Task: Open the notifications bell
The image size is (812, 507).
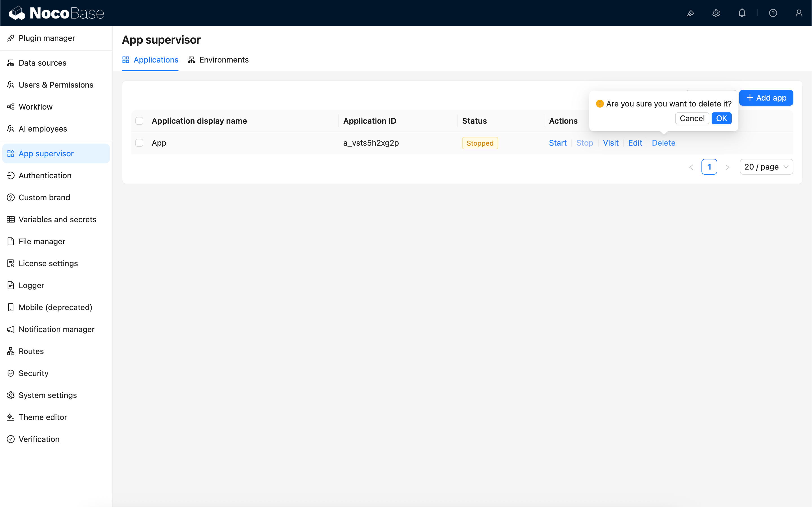Action: 742,13
